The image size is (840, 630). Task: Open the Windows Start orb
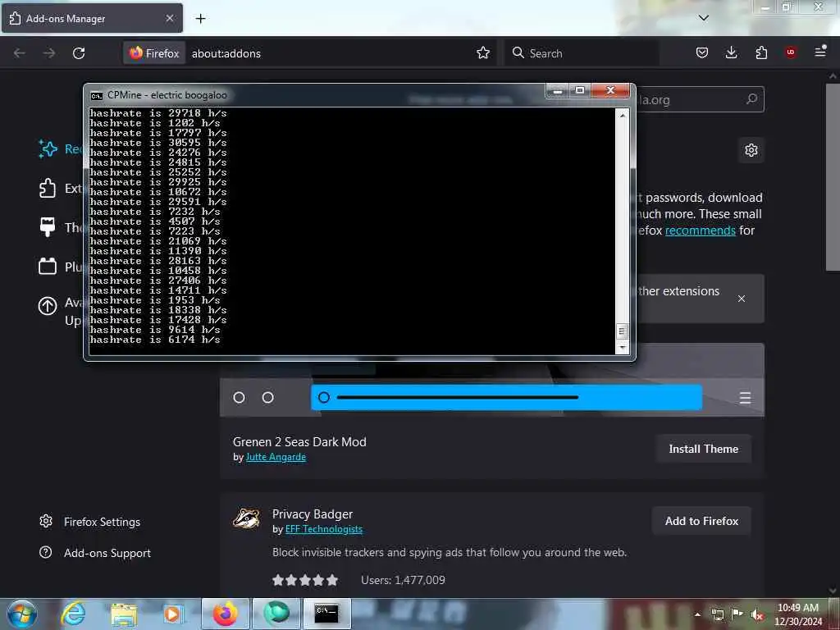[x=21, y=614]
